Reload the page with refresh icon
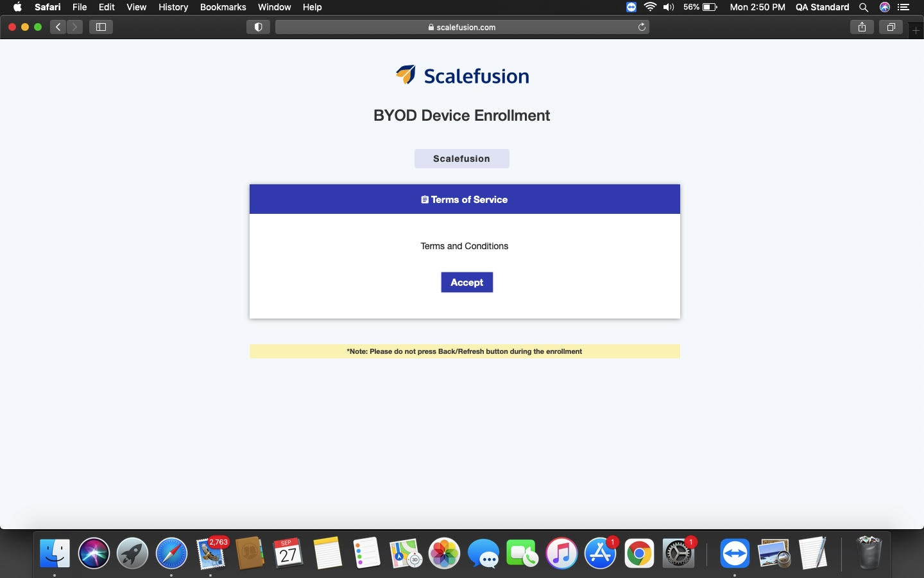The width and height of the screenshot is (924, 578). [x=642, y=27]
